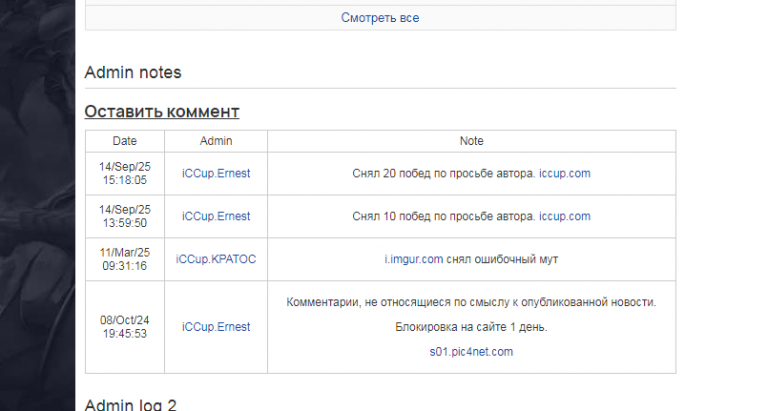Open the s01.pic4net.com link
The height and width of the screenshot is (411, 768).
tap(471, 352)
